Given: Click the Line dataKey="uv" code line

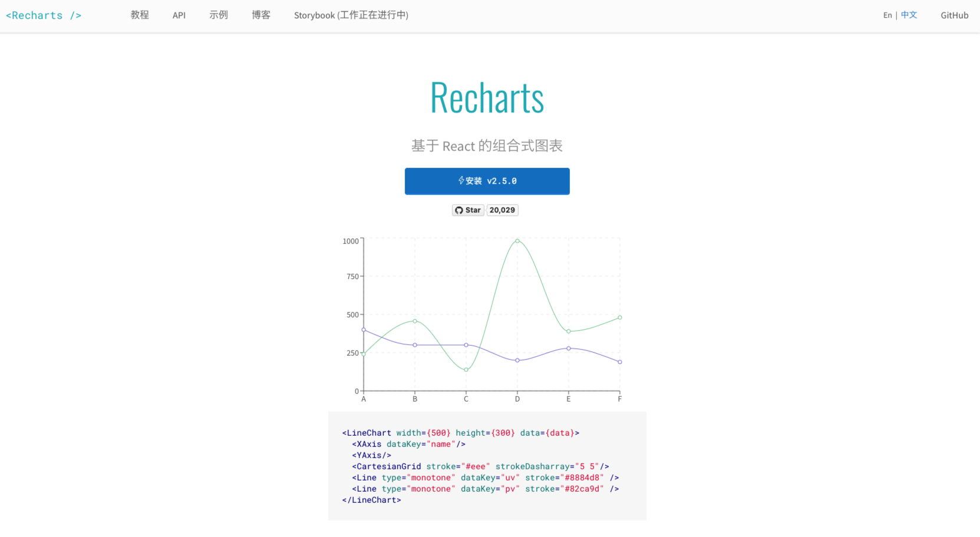Looking at the screenshot, I should pyautogui.click(x=486, y=478).
